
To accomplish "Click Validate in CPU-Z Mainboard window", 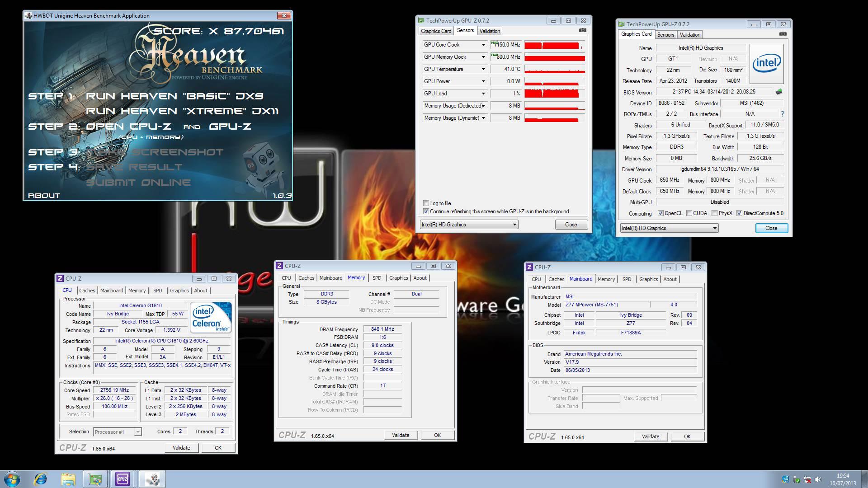I will coord(651,436).
